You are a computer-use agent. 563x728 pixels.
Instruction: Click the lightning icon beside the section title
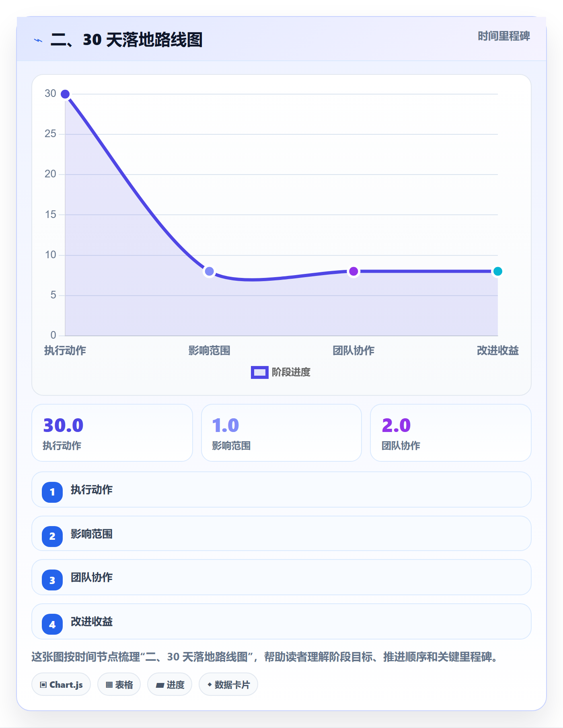point(38,40)
